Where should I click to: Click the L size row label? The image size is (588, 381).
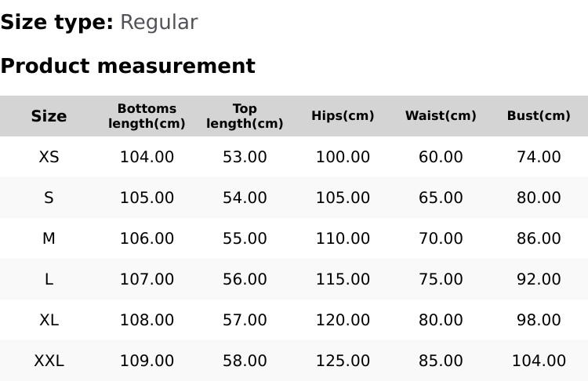49,279
